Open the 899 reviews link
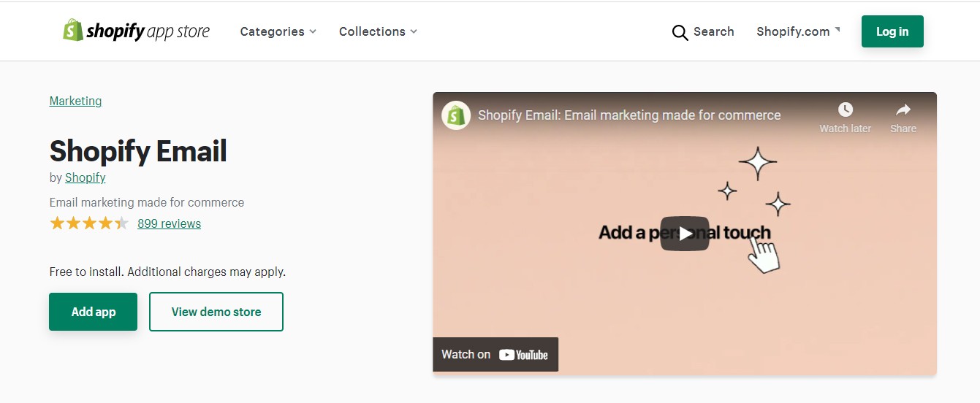980x403 pixels. [x=169, y=223]
